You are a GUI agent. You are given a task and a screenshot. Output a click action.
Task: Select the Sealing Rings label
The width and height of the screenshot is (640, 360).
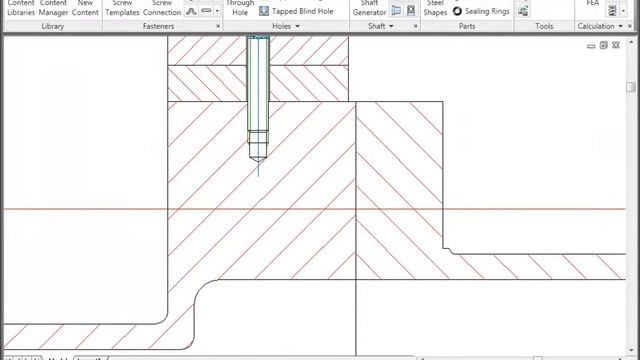(x=487, y=11)
